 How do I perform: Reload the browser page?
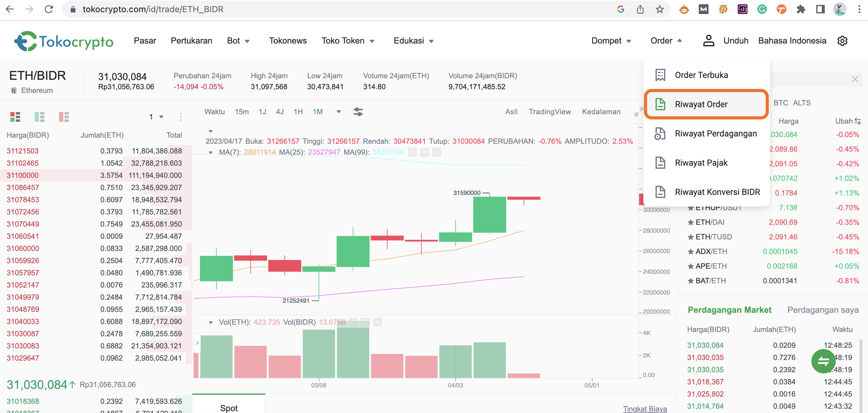tap(49, 9)
